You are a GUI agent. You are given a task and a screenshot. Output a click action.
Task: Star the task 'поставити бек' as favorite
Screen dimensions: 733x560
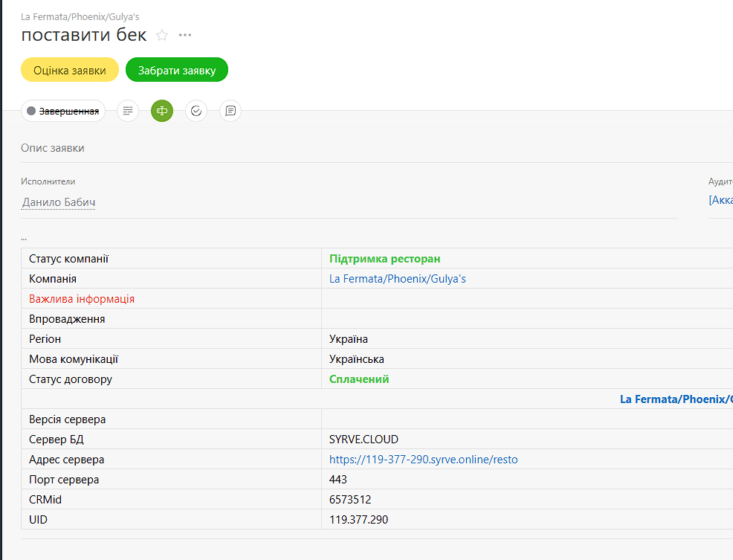(162, 35)
